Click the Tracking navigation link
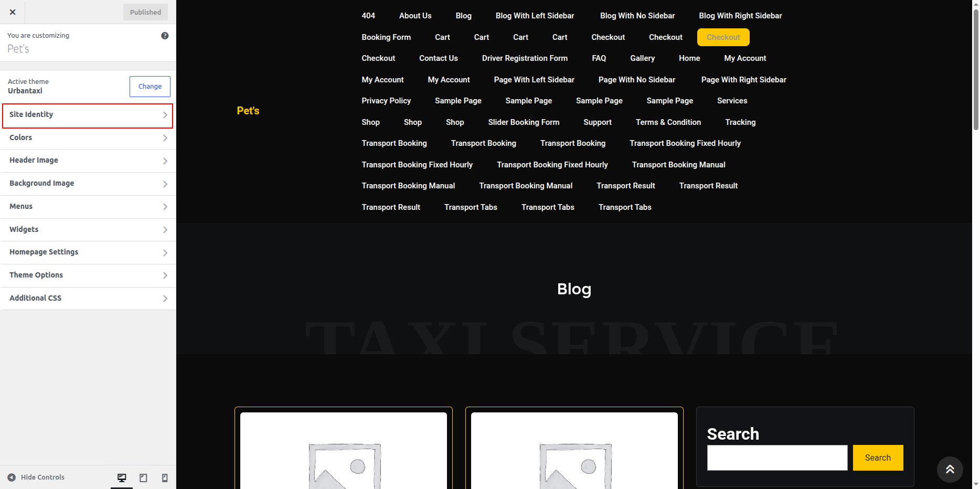 click(740, 122)
